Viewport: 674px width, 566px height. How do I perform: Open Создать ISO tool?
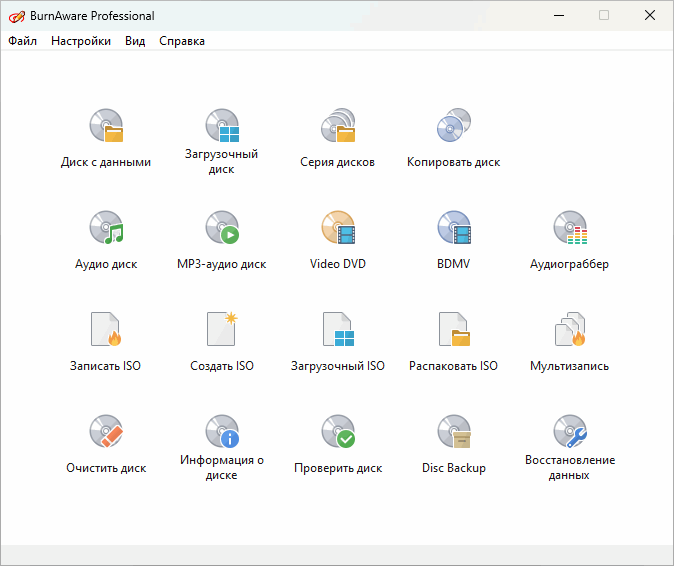tap(222, 330)
